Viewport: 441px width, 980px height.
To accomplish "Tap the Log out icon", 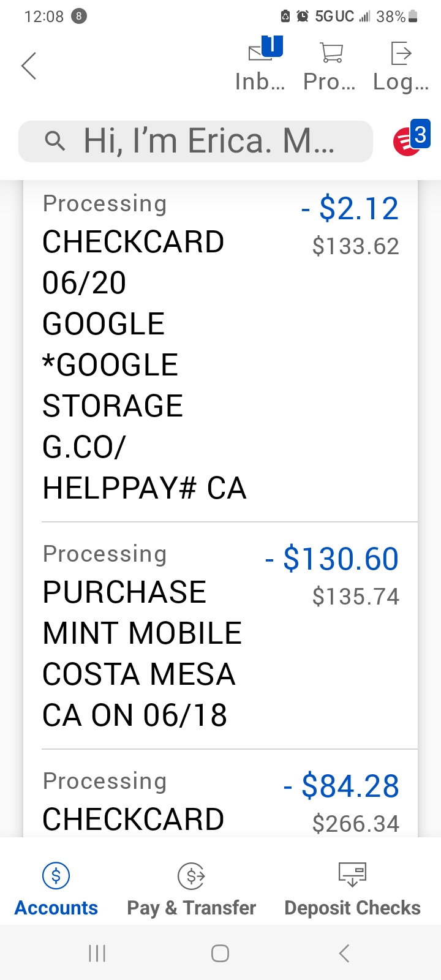I will point(401,53).
